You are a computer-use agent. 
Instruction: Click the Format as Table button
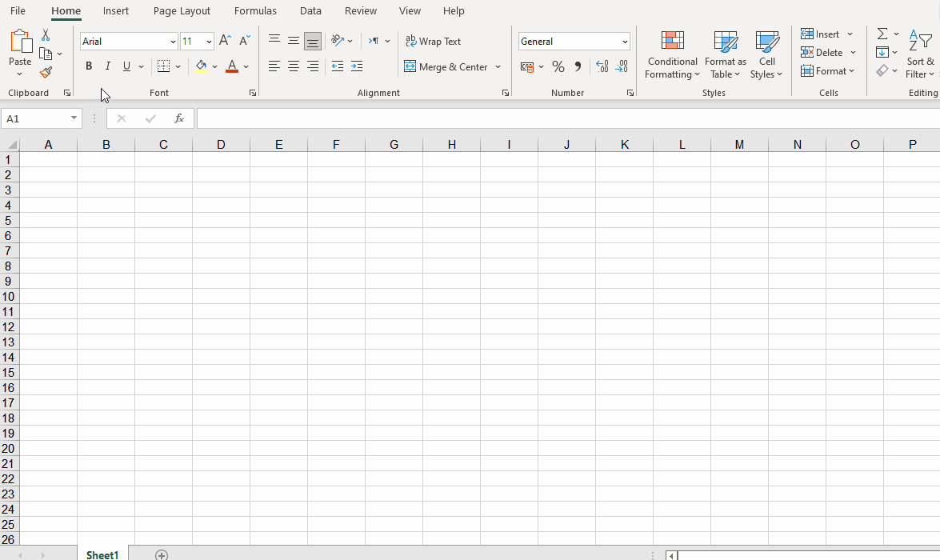pyautogui.click(x=725, y=54)
